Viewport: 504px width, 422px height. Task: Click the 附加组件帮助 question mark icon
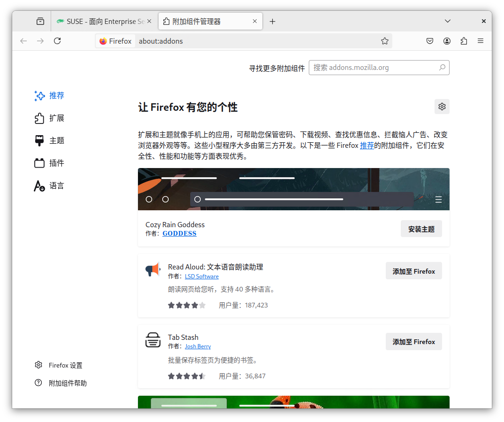pos(38,383)
